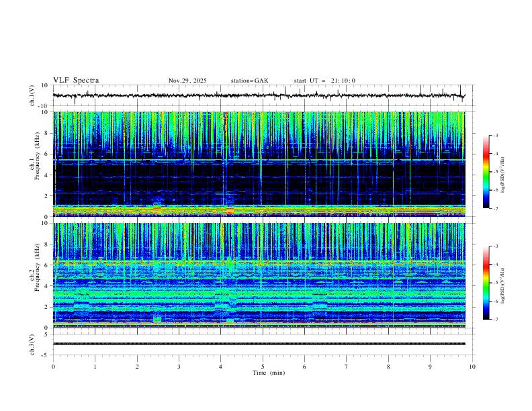Click the 'VLF Spectra' title text

coord(76,81)
